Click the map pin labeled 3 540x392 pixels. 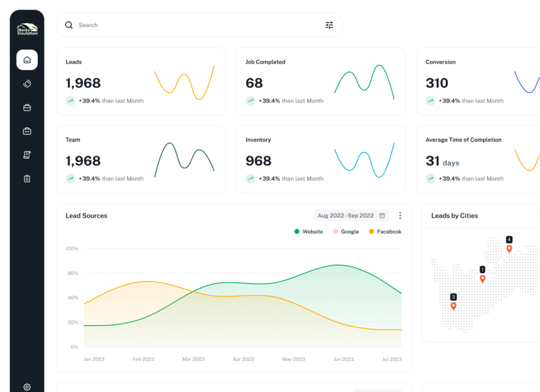pos(454,306)
